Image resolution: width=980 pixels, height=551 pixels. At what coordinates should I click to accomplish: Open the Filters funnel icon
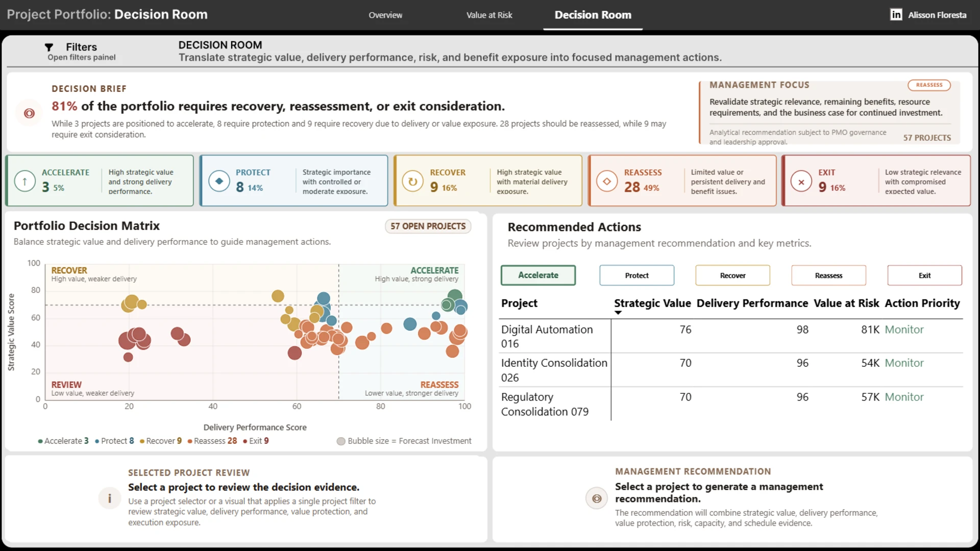[x=49, y=47]
